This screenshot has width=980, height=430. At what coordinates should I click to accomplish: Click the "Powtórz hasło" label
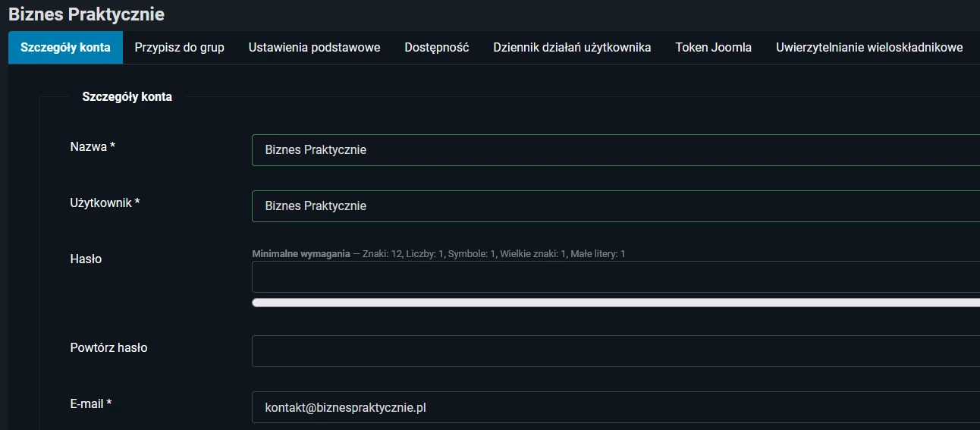tap(108, 348)
